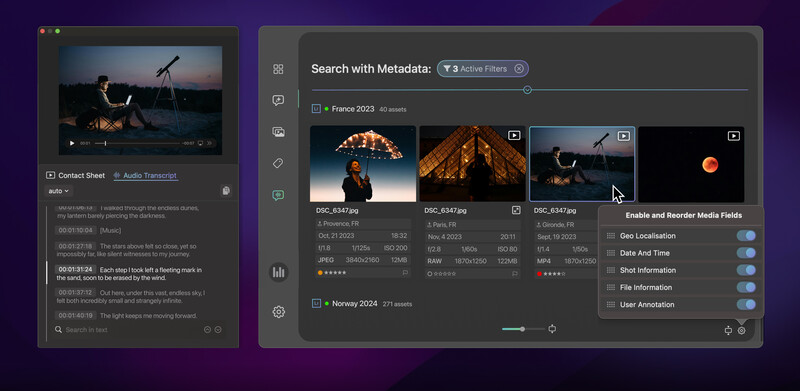
Task: Click the flag icon on Provence asset
Action: pos(406,273)
